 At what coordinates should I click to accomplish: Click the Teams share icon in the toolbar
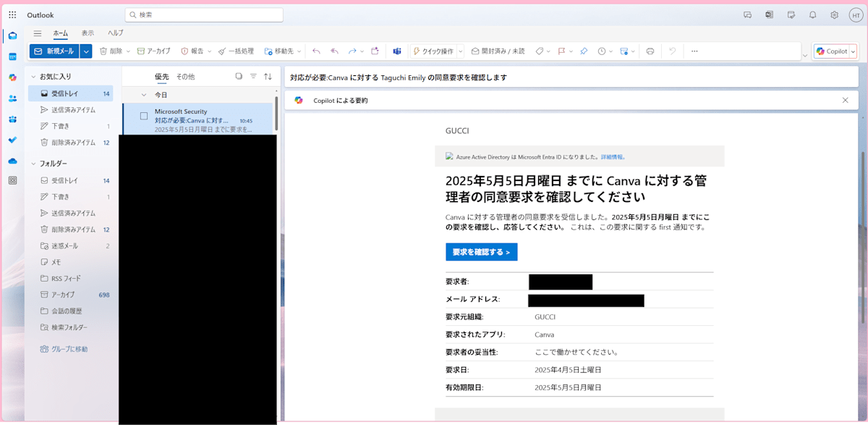pyautogui.click(x=397, y=51)
